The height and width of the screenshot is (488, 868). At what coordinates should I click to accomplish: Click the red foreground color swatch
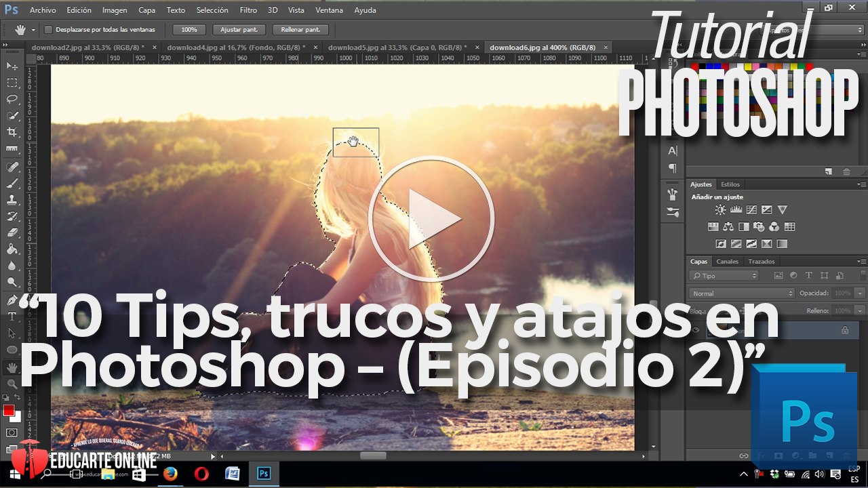[9, 410]
